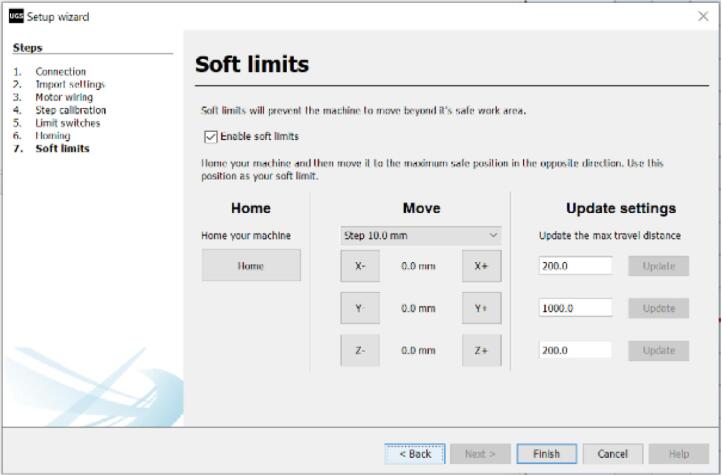Click Finish to complete the wizard
Viewport: 722px width, 475px height.
547,454
